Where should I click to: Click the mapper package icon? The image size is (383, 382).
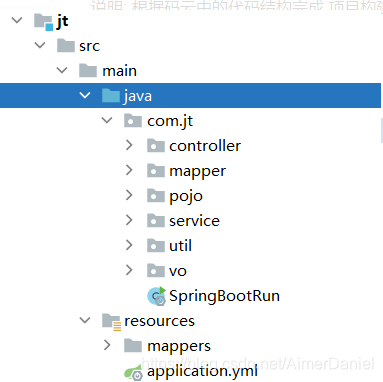[156, 171]
